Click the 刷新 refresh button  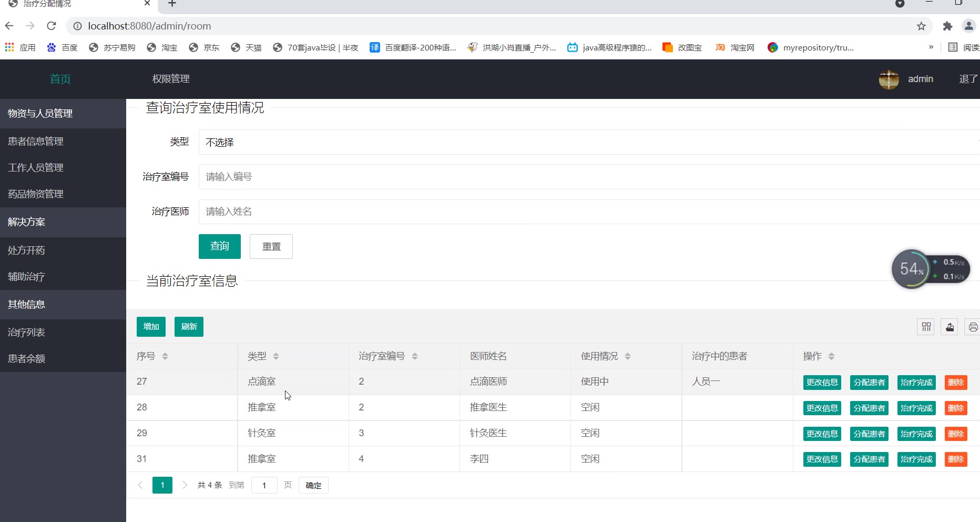189,327
